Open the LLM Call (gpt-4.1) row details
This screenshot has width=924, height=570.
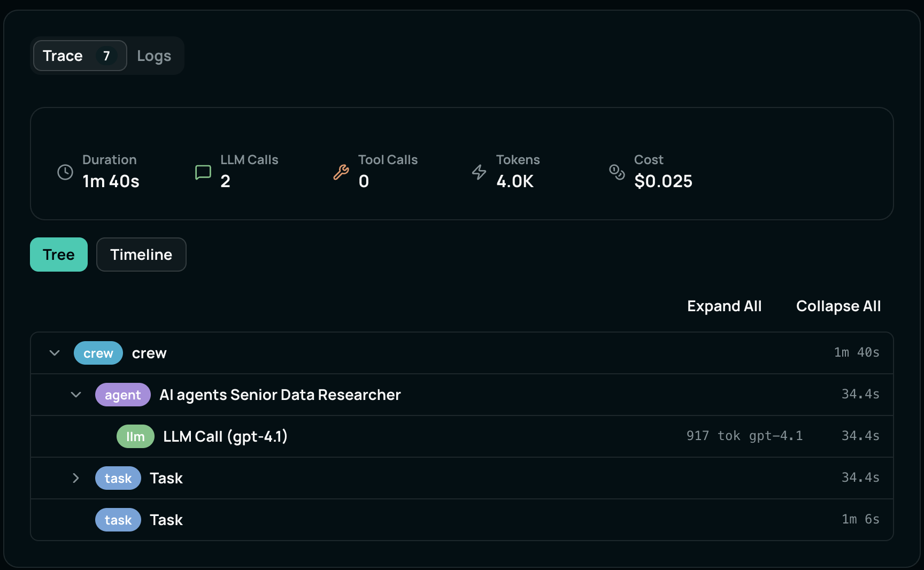tap(225, 436)
